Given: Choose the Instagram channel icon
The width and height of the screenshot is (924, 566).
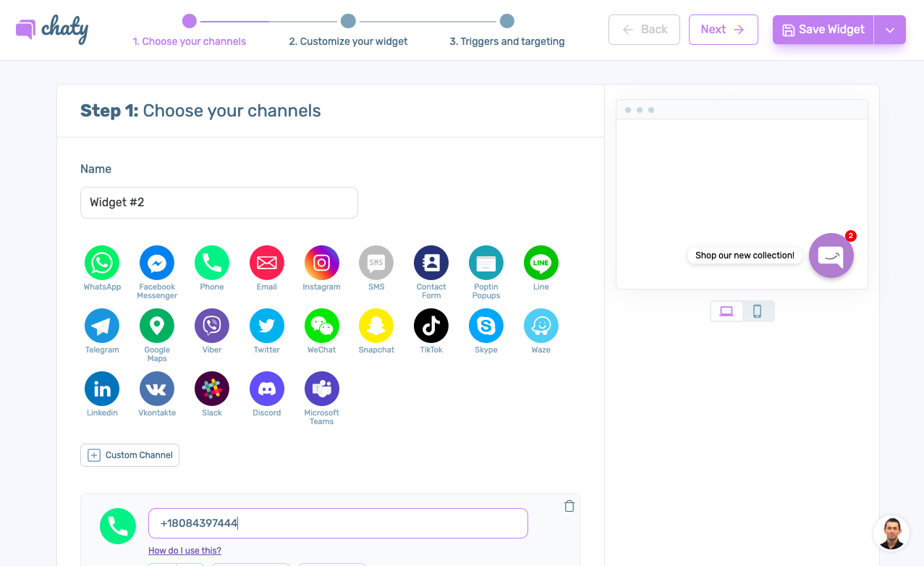Looking at the screenshot, I should point(322,263).
